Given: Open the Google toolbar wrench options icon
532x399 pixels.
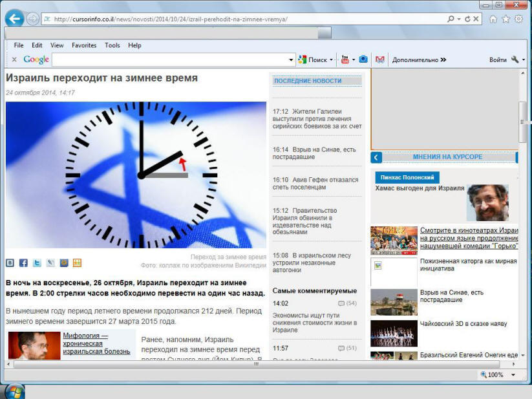Looking at the screenshot, I should [515, 59].
